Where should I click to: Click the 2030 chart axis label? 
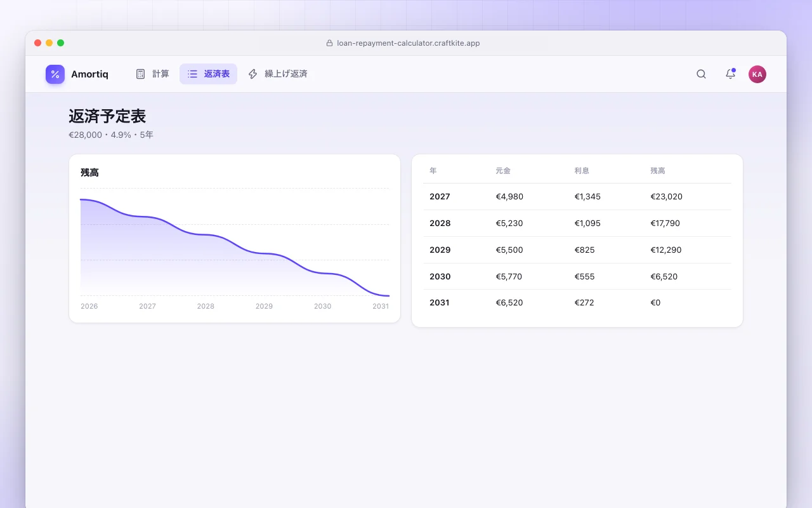tap(322, 306)
